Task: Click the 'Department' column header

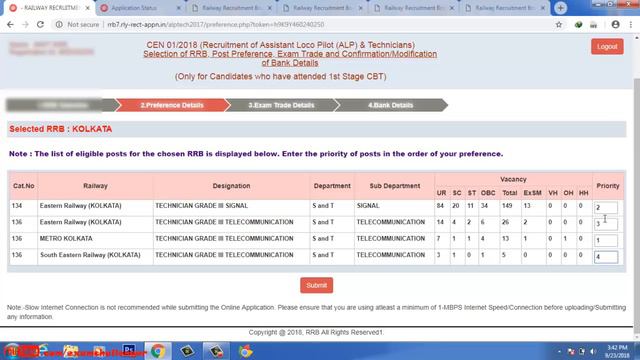Action: point(332,186)
